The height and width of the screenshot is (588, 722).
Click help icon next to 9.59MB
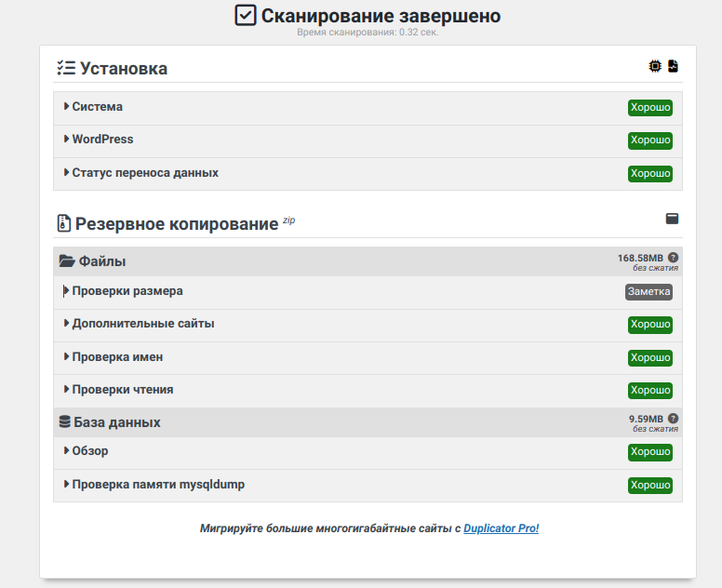[673, 419]
